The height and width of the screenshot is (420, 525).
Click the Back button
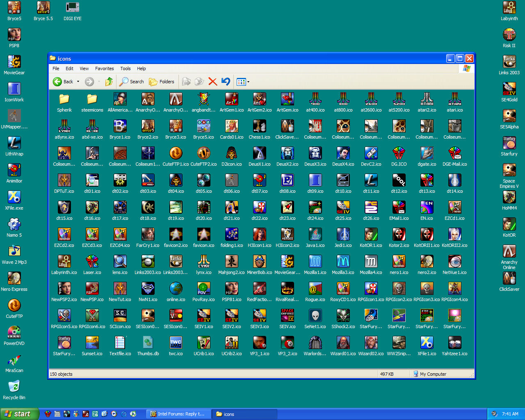63,82
